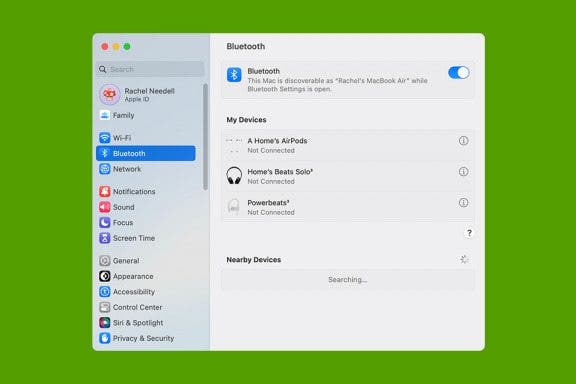
Task: Open info for Home's Beats Solo³
Action: pos(463,172)
